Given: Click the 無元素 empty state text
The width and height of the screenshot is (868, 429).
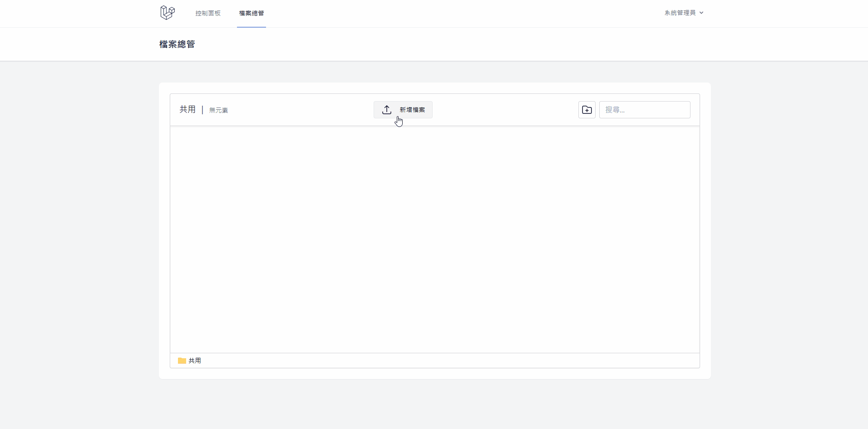Looking at the screenshot, I should (x=218, y=110).
